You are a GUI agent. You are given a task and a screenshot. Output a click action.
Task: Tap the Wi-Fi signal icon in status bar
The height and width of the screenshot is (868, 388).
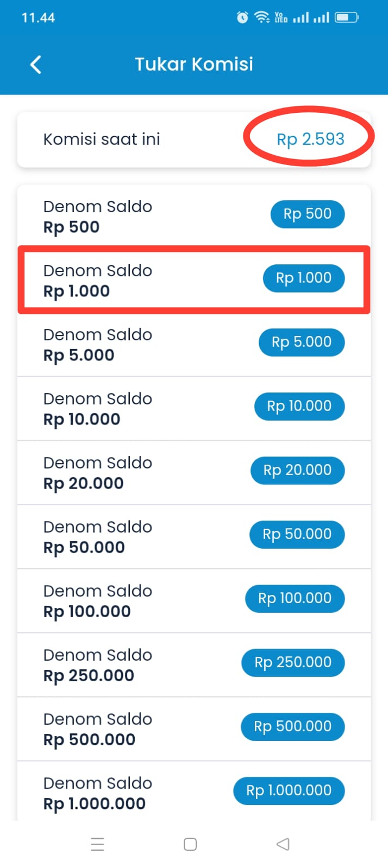click(x=262, y=17)
